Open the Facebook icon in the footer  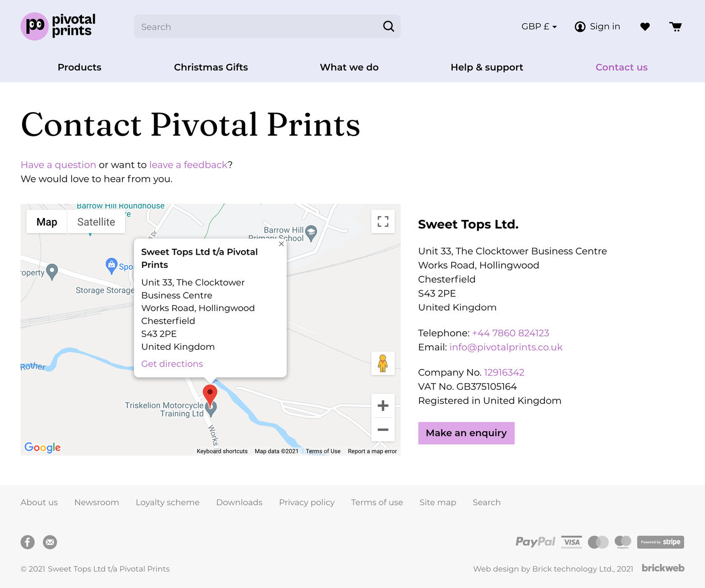point(28,542)
